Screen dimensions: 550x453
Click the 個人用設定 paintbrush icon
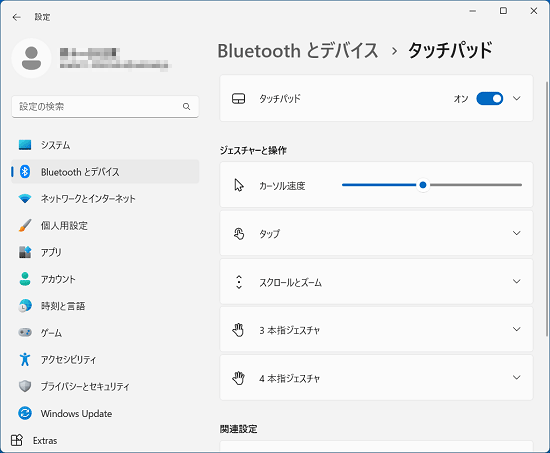pyautogui.click(x=25, y=225)
